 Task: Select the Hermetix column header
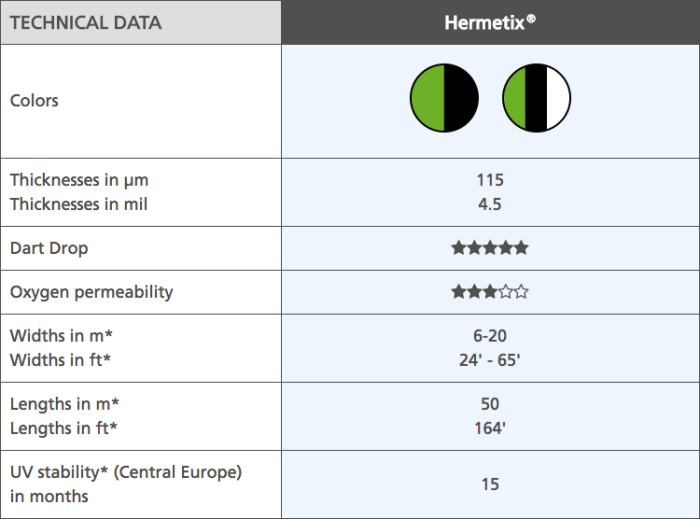tap(490, 22)
